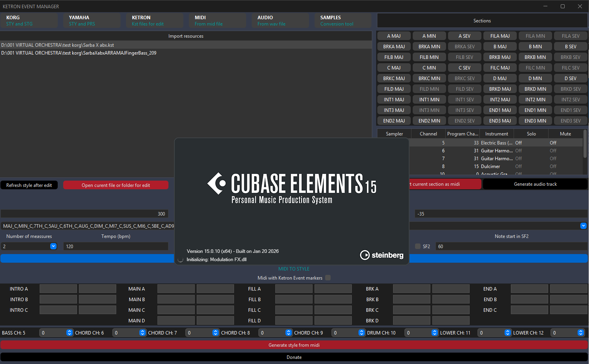Click the blue progress bar
589x364 pixels.
tap(86, 258)
